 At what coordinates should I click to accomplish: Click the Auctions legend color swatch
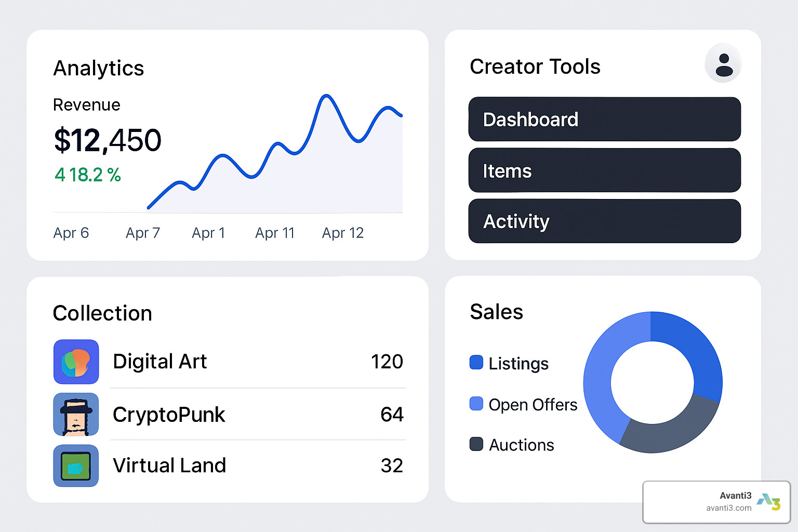pos(476,444)
